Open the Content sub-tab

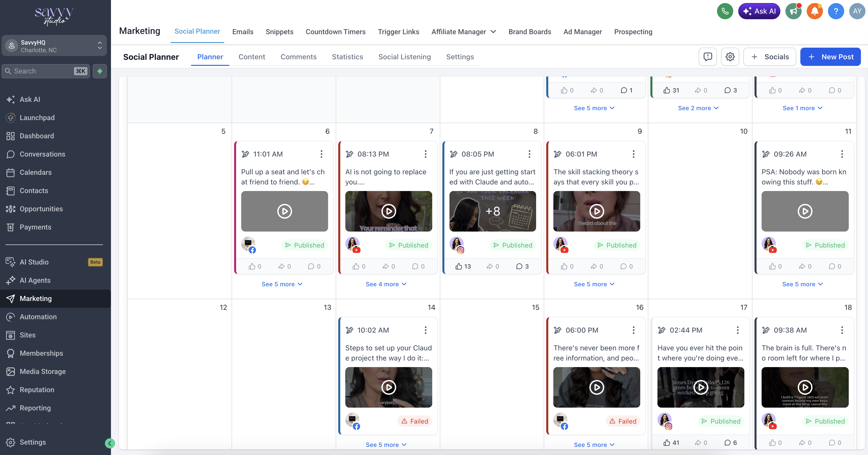click(x=252, y=57)
